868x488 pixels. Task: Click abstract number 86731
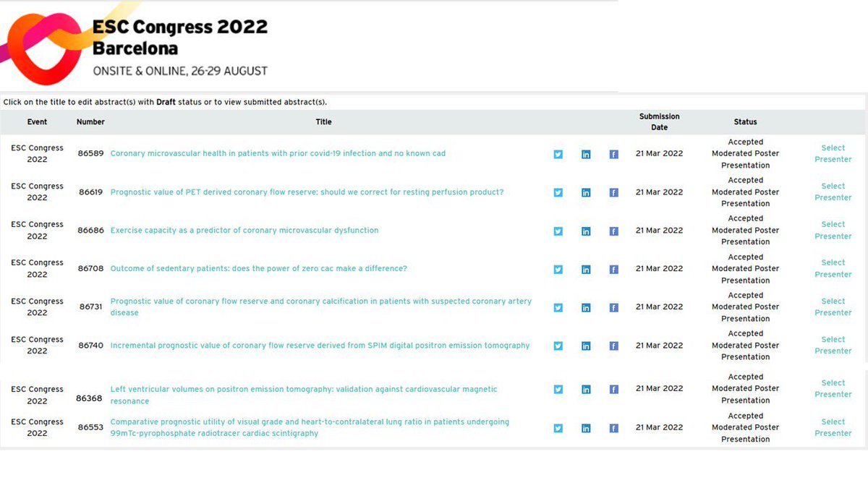(x=91, y=307)
